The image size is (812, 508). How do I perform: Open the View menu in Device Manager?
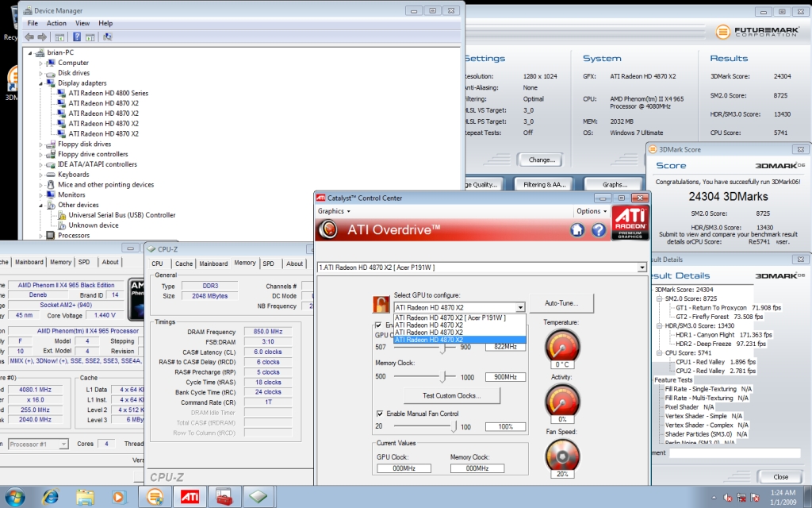tap(82, 23)
